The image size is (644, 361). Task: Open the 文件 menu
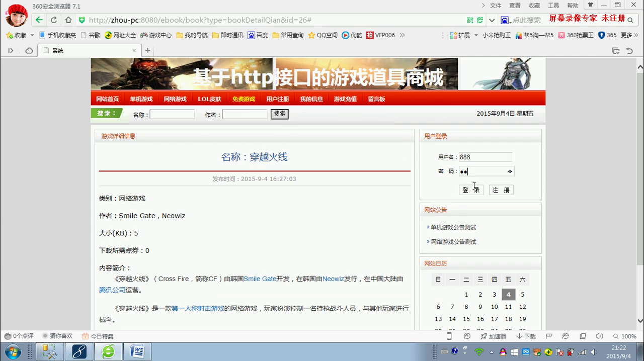coord(496,6)
